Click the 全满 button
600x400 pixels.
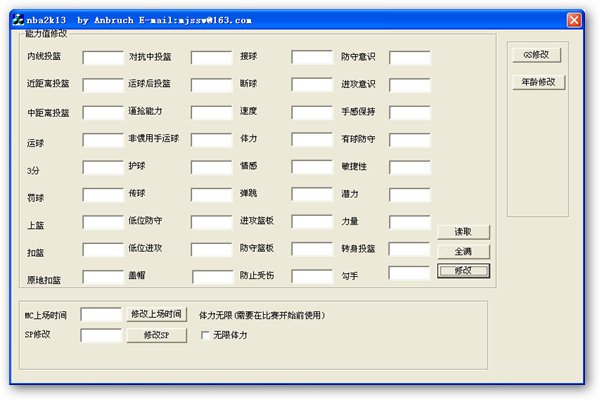(x=463, y=252)
